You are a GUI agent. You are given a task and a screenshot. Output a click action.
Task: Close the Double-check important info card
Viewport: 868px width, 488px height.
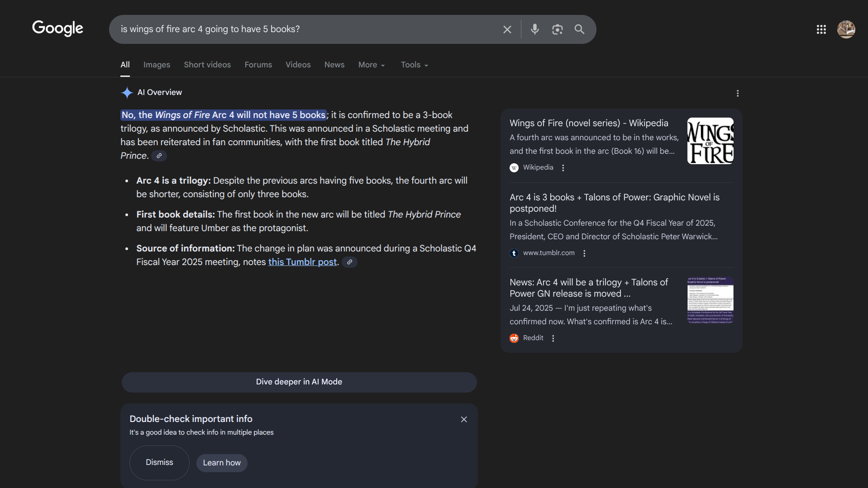tap(463, 419)
